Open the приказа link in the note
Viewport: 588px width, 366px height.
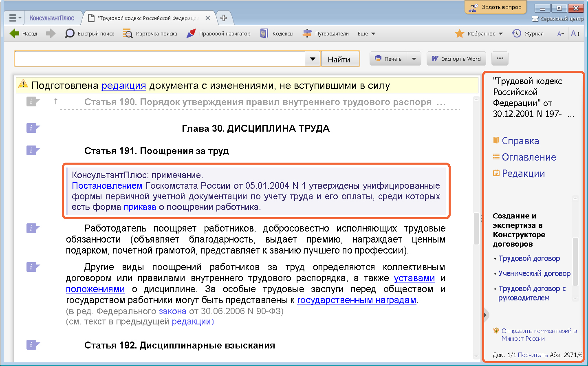[140, 207]
